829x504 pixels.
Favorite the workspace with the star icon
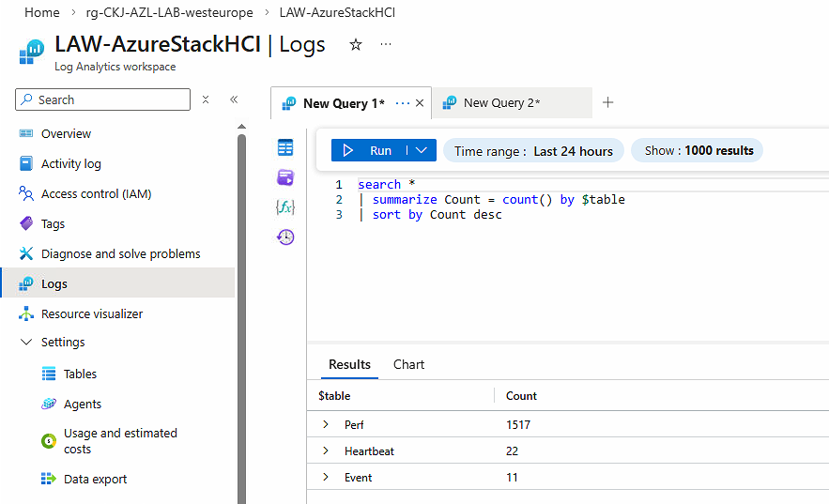click(356, 45)
